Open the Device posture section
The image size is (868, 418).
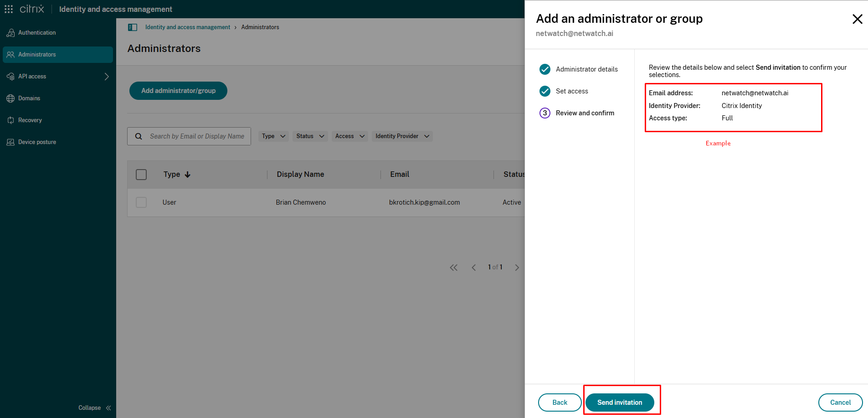(36, 142)
